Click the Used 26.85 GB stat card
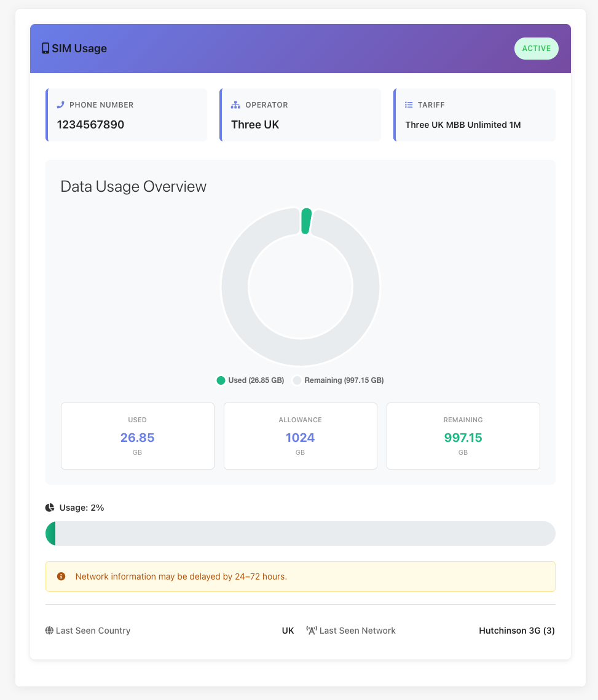The image size is (598, 700). pos(138,436)
